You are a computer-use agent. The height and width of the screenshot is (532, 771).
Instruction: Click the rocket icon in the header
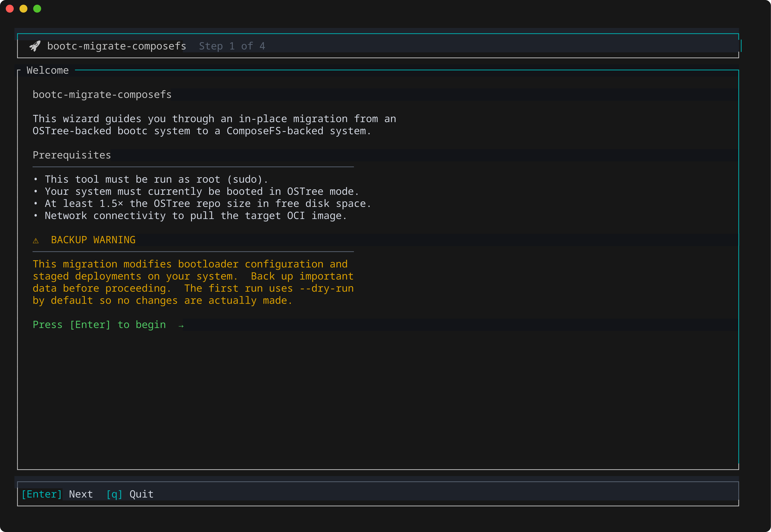[35, 46]
